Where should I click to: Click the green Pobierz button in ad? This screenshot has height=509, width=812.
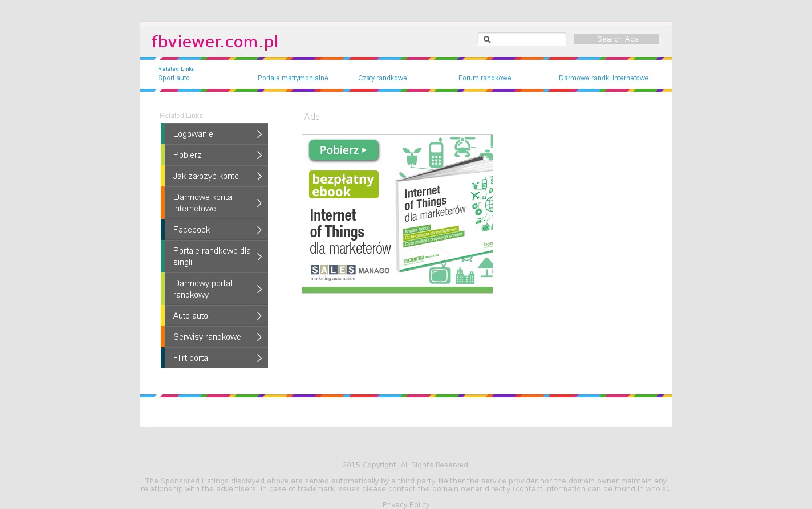coord(343,150)
